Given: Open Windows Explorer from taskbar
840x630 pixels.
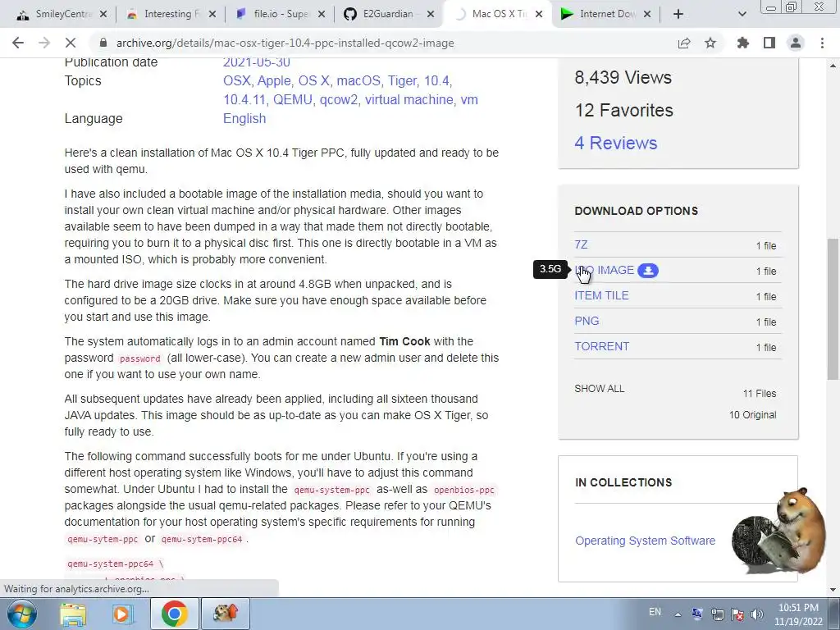Looking at the screenshot, I should (73, 614).
